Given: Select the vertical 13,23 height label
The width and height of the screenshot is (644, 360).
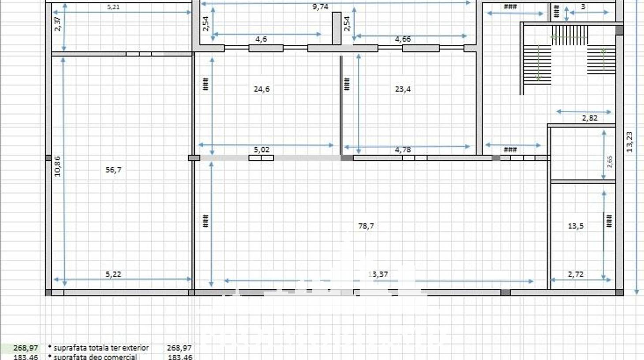Looking at the screenshot, I should pyautogui.click(x=629, y=142).
